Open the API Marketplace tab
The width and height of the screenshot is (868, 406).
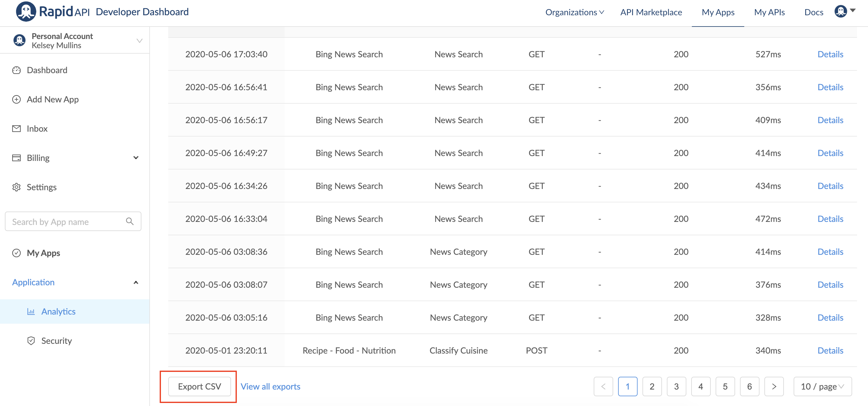(x=651, y=12)
